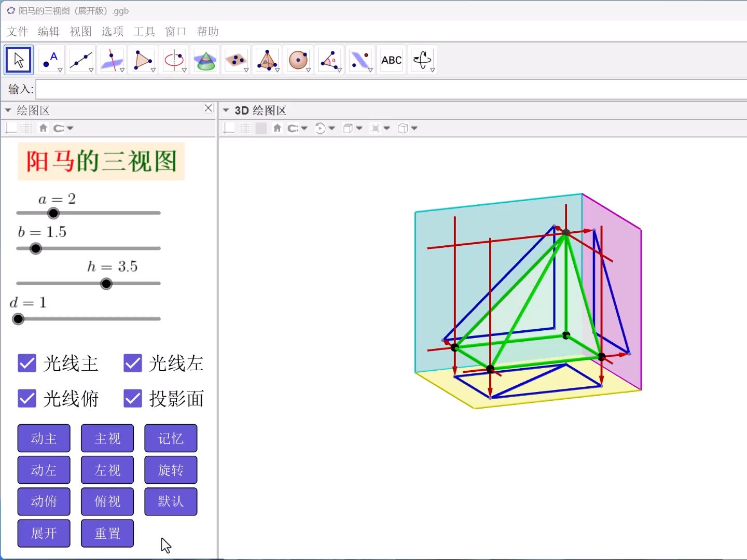Click the view direction icon in 3D style bar

348,128
